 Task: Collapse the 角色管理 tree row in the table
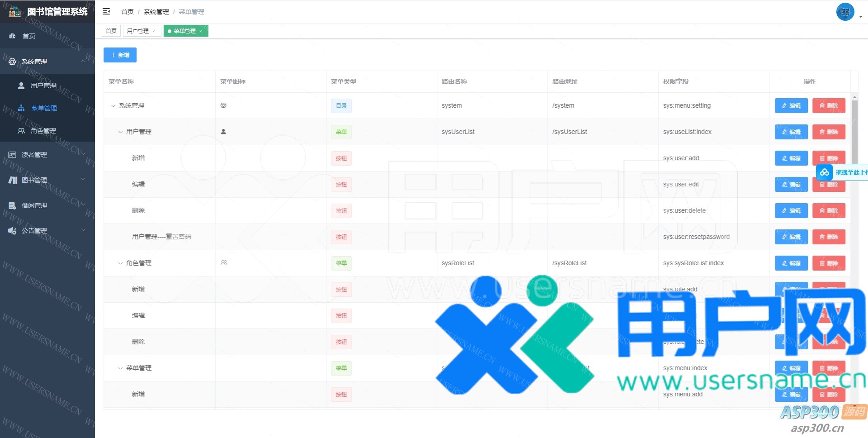tap(120, 263)
